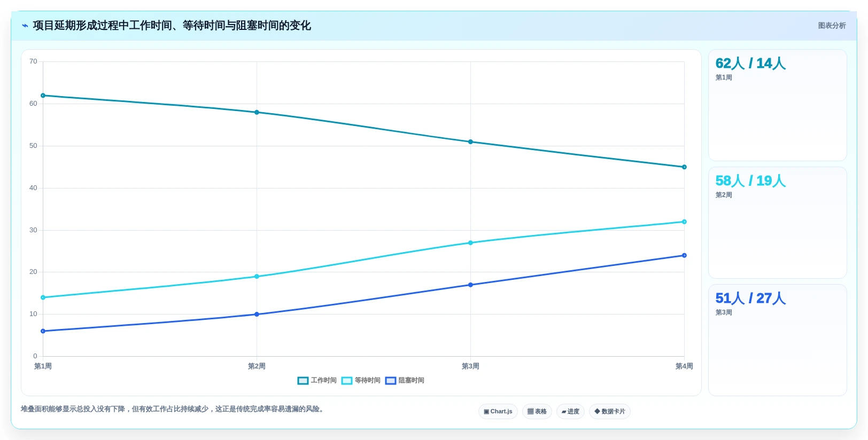Screen dimensions: 868x440
Task: Click the y-axis value 70
Action: 33,61
